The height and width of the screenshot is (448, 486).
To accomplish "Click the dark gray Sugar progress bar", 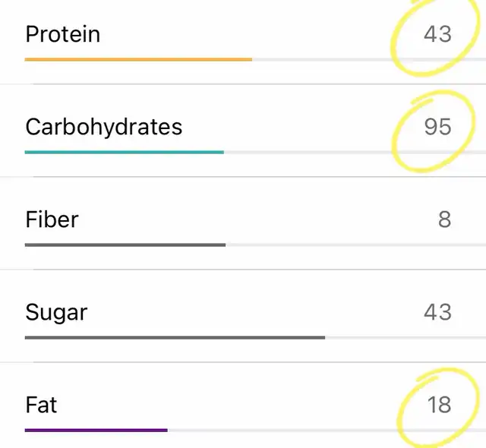I will pos(175,337).
